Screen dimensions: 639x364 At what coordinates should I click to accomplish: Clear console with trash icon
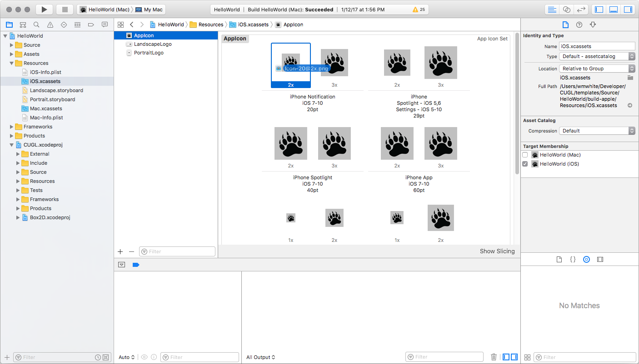pyautogui.click(x=494, y=357)
